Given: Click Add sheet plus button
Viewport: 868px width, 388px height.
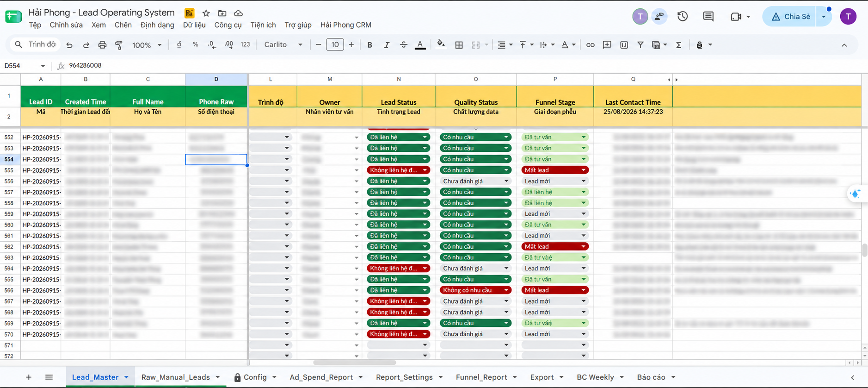Looking at the screenshot, I should click(29, 377).
